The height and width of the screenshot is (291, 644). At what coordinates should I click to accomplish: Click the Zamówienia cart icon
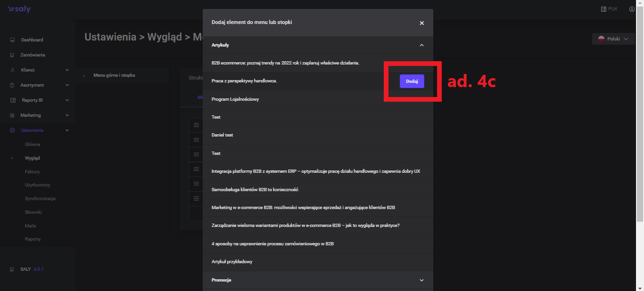coord(12,55)
